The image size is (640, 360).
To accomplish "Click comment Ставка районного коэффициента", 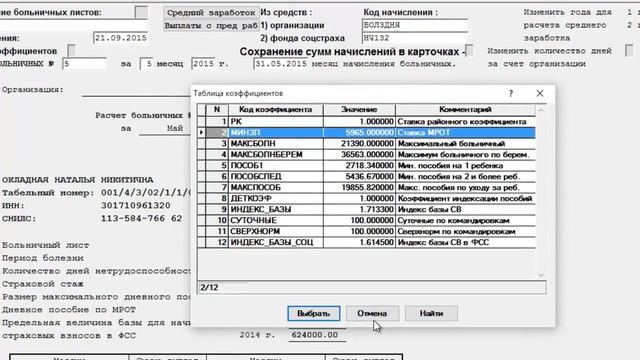I will [x=465, y=122].
